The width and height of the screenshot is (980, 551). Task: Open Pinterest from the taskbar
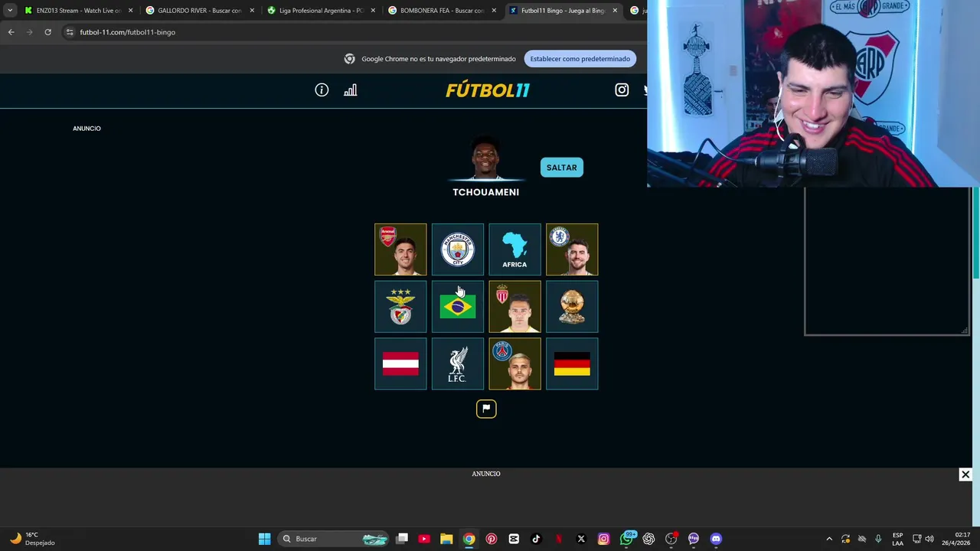coord(492,539)
